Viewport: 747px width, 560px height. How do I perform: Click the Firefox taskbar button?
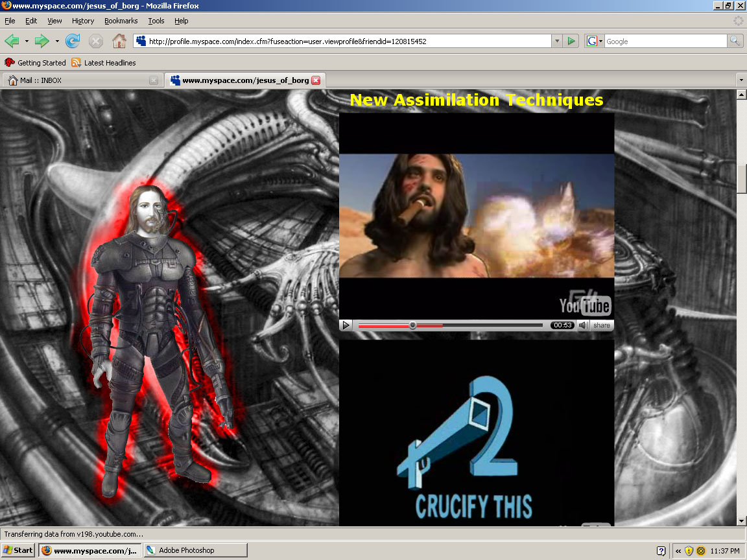(90, 550)
